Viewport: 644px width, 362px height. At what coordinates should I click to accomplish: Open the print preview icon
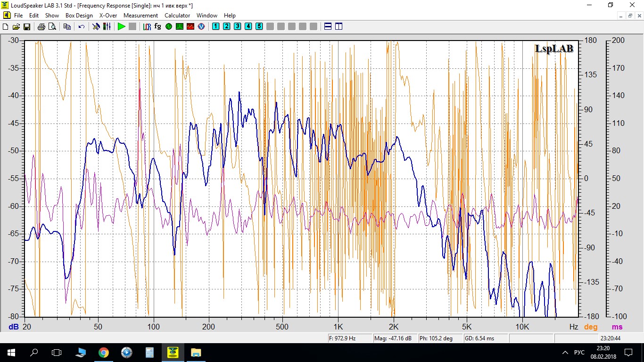click(52, 26)
